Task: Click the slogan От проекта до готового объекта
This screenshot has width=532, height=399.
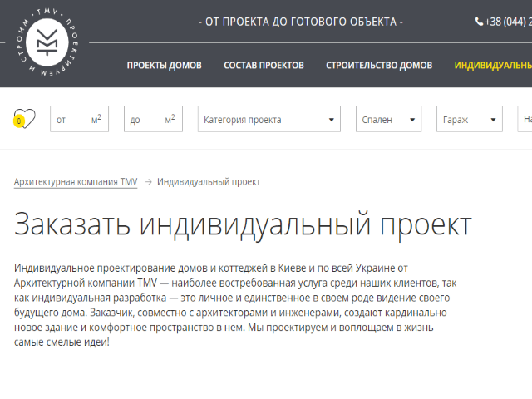Action: pyautogui.click(x=301, y=22)
